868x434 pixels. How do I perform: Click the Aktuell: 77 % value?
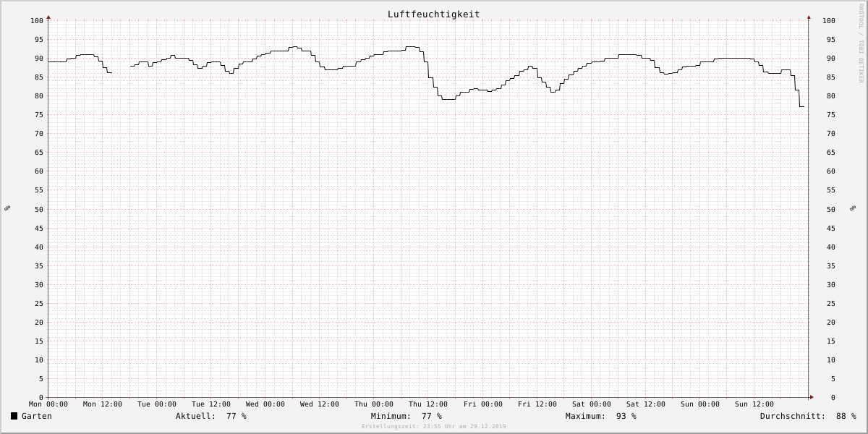(x=211, y=416)
